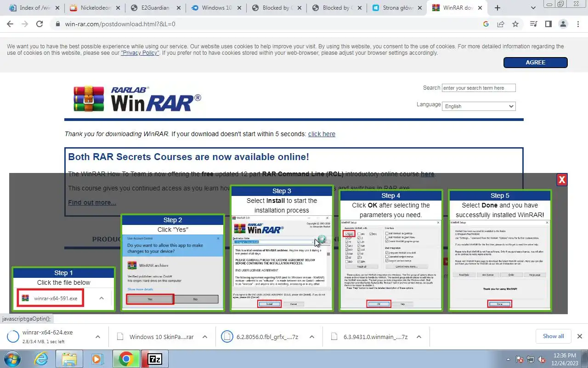588x368 pixels.
Task: Open a new browser tab
Action: (497, 8)
